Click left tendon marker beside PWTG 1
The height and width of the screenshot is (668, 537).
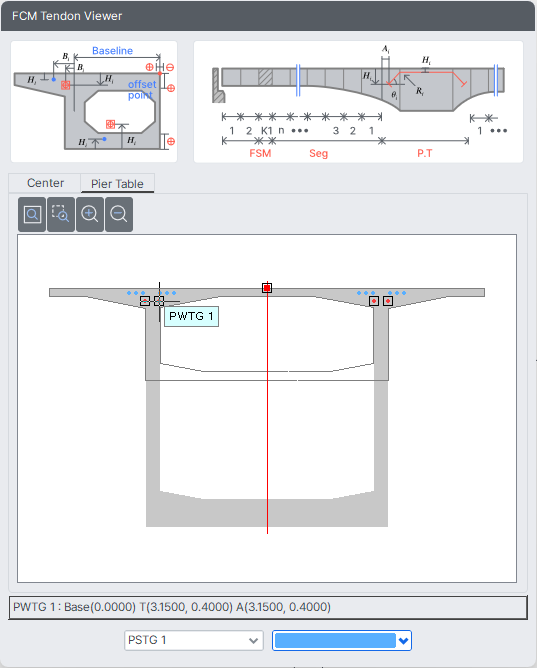145,301
